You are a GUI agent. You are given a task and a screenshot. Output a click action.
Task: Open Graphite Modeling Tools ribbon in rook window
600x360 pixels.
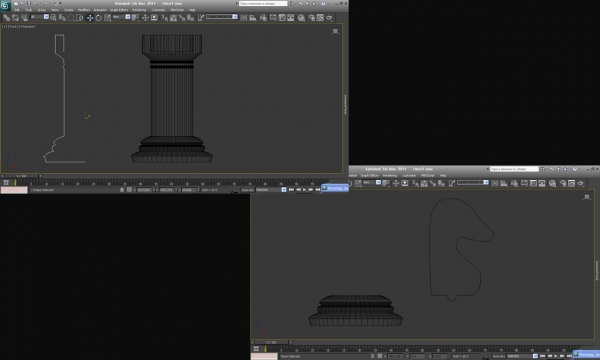point(273,18)
